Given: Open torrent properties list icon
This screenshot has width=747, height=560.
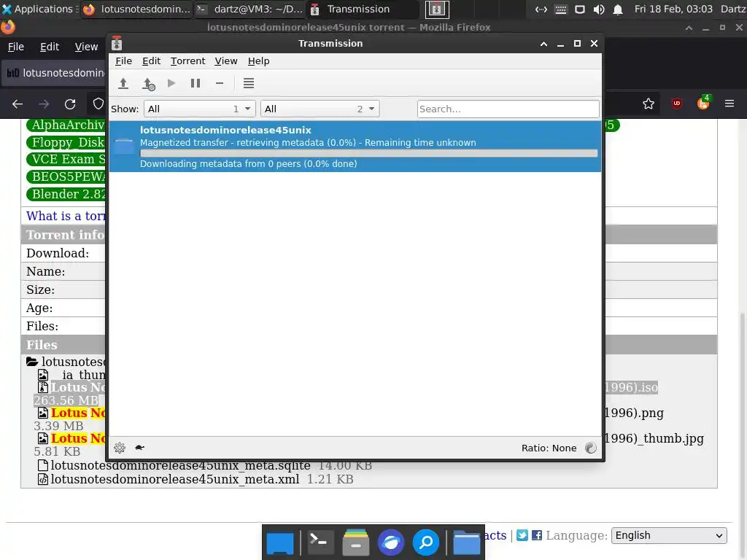Looking at the screenshot, I should [x=249, y=83].
